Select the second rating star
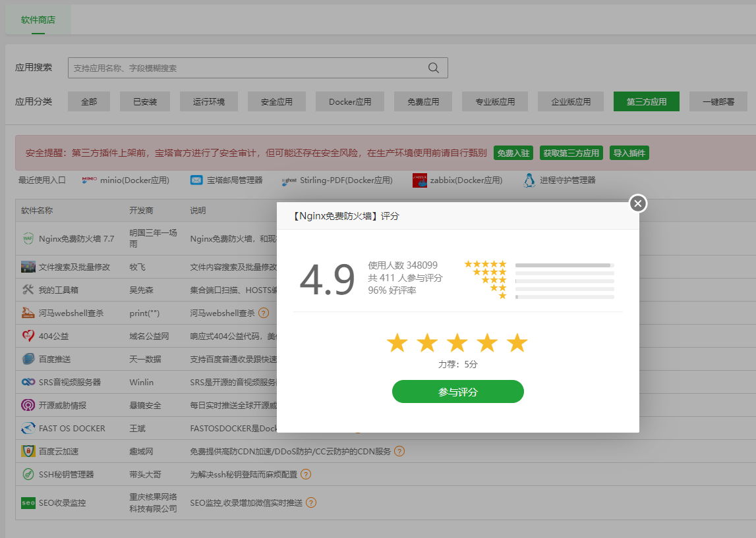756x538 pixels. pos(427,343)
